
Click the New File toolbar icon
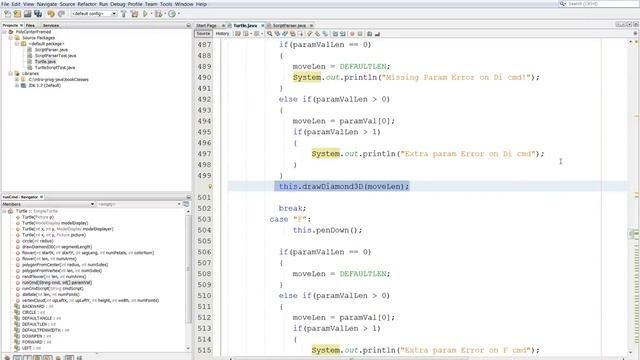8,14
